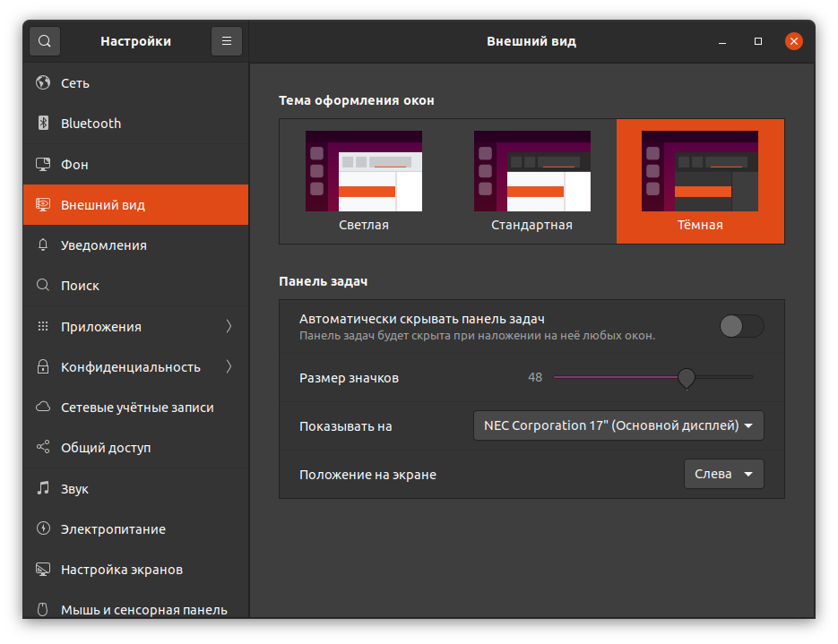Click the Звук music note icon
Screen dimensions: 838x644
[x=42, y=489]
